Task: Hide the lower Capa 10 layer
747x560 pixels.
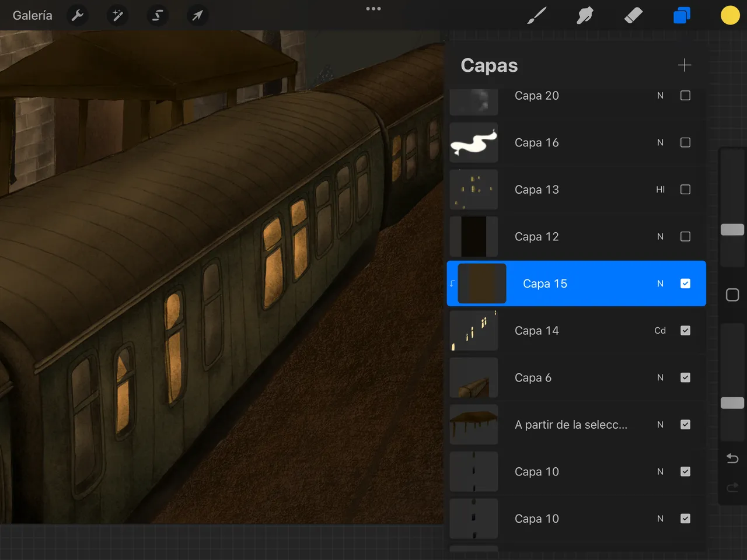Action: [686, 519]
